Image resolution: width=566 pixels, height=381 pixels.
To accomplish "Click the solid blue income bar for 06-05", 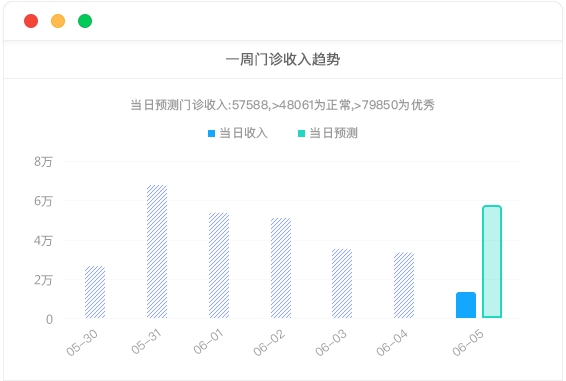I will click(x=466, y=305).
